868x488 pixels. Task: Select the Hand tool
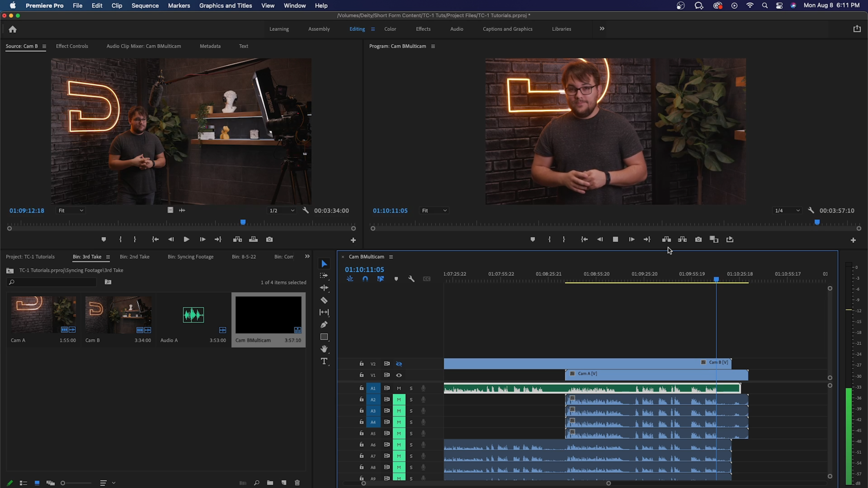(324, 349)
